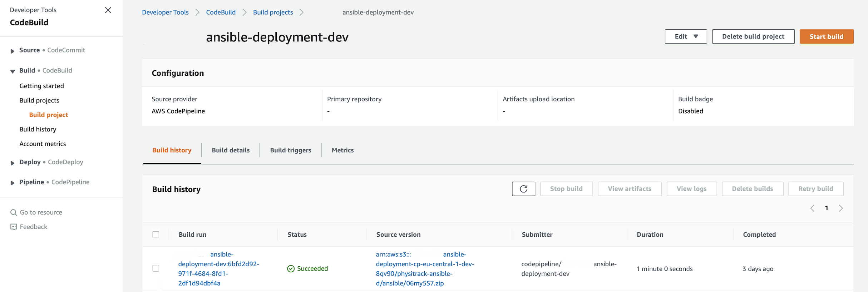868x292 pixels.
Task: Go to previous page of build history
Action: 812,208
